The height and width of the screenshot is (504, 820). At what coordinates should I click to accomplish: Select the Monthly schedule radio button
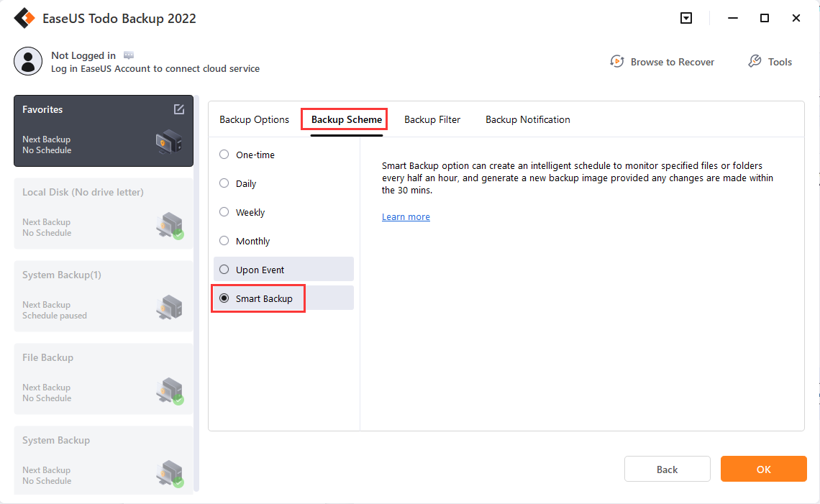[224, 241]
